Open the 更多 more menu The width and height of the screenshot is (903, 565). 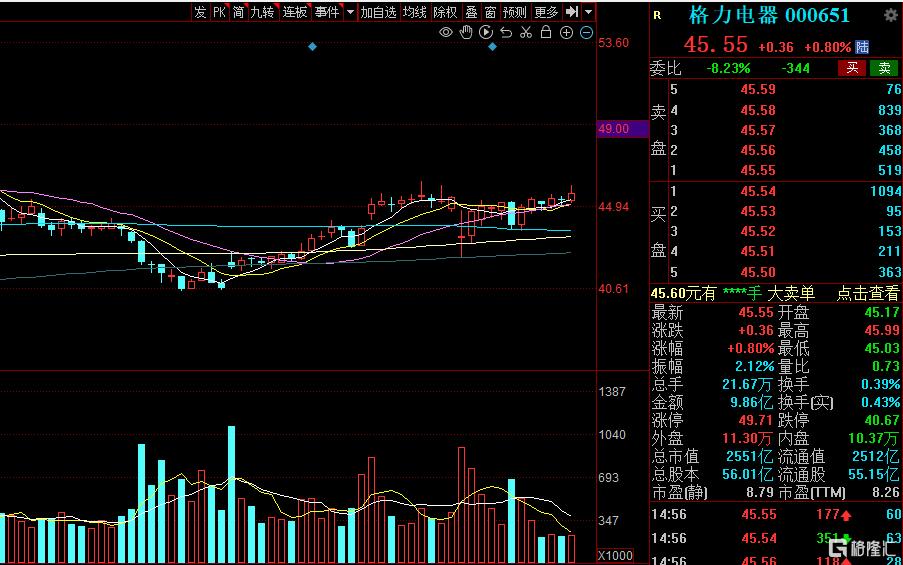coord(547,12)
